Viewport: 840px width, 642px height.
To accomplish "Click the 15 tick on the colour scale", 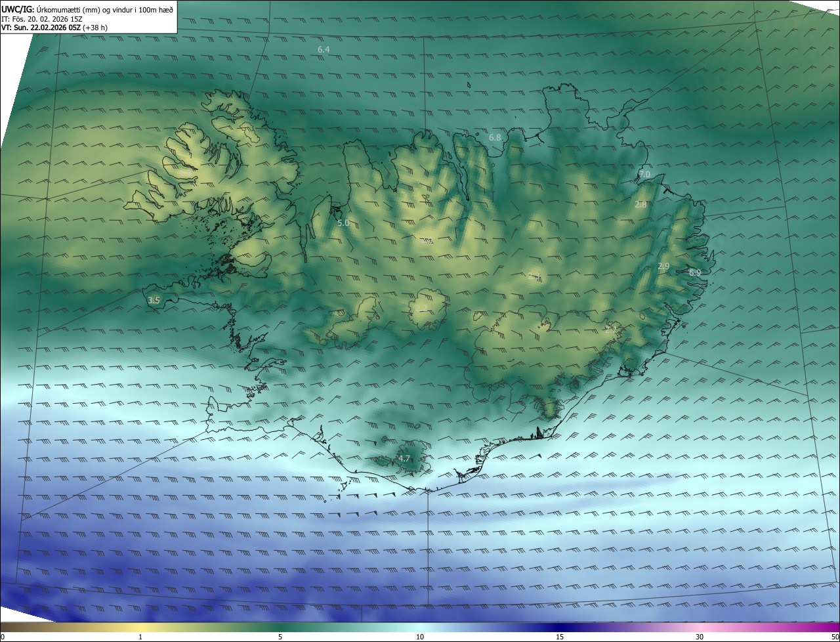I will [x=560, y=637].
